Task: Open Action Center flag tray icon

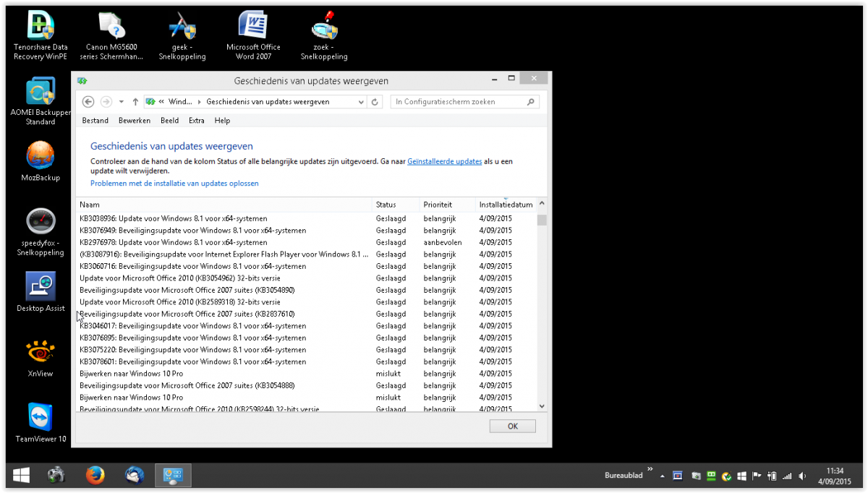Action: [757, 476]
